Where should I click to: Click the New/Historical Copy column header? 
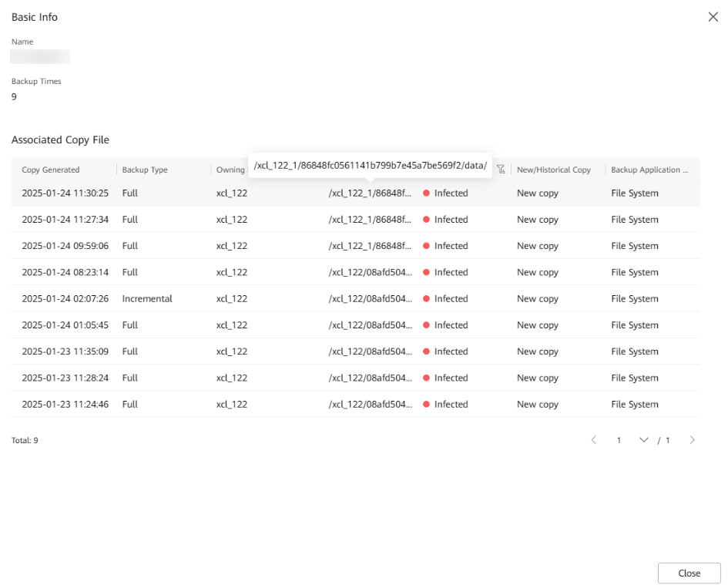[x=553, y=170]
